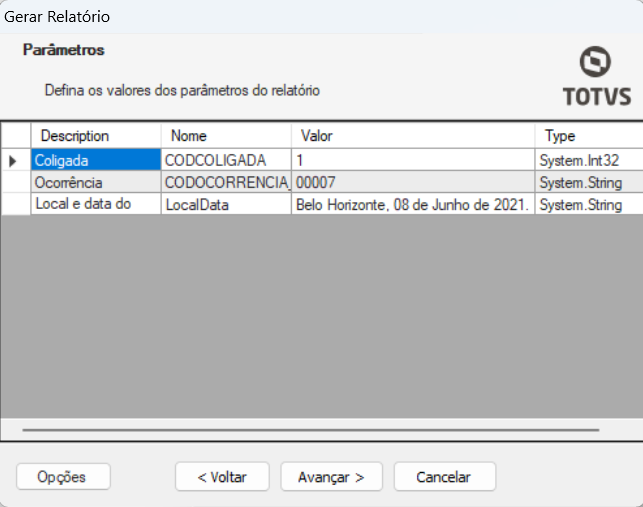Select the Ocorrência description cell
643x507 pixels.
pos(96,182)
